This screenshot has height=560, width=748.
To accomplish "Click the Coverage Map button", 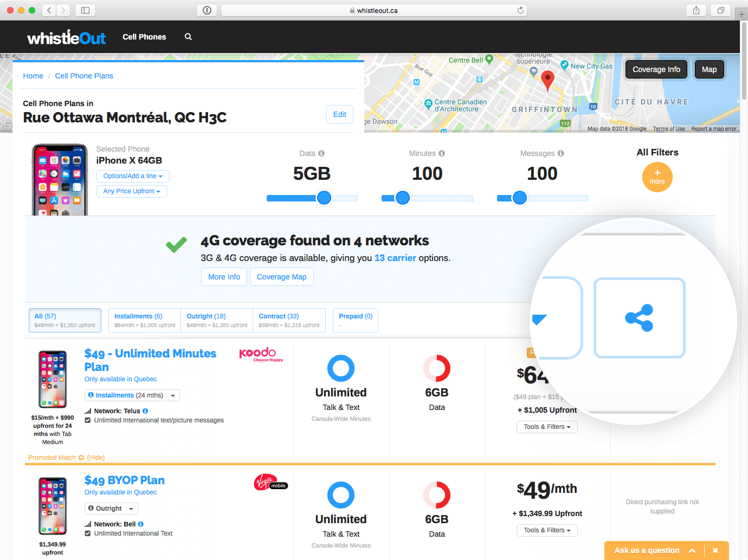I will tap(281, 277).
